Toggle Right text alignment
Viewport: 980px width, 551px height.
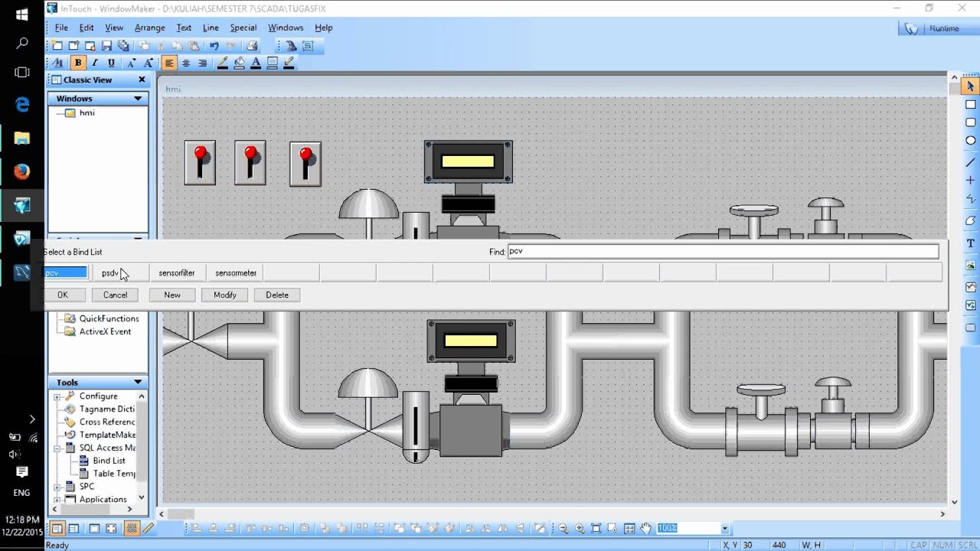pos(203,63)
